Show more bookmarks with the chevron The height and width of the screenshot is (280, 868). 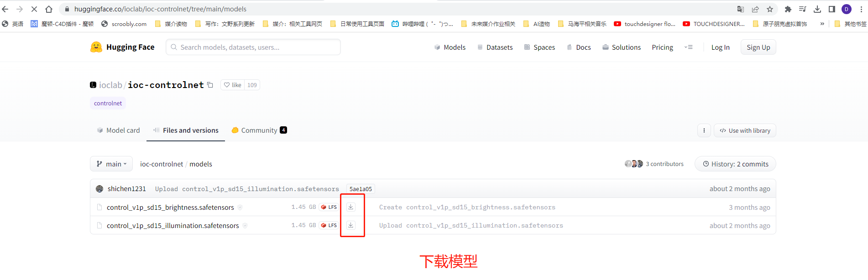tap(822, 24)
